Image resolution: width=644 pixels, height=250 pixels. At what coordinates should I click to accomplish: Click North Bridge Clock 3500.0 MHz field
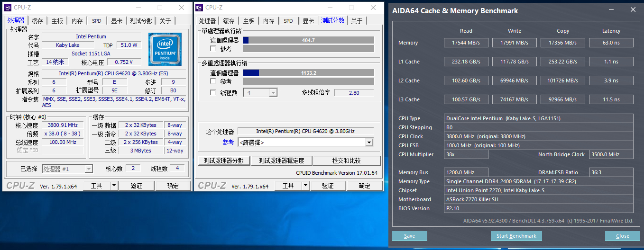point(611,154)
